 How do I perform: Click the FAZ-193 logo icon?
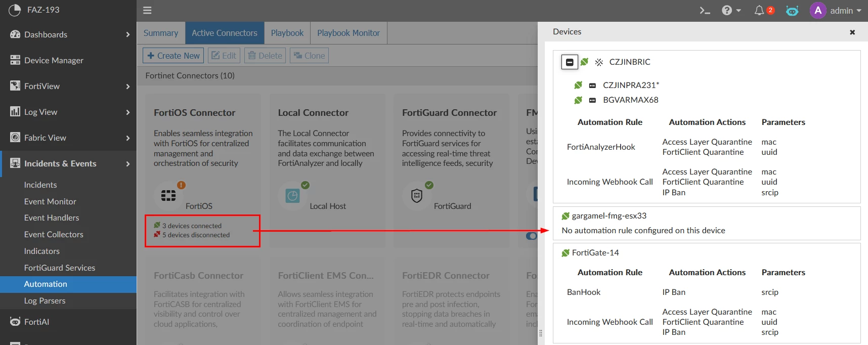point(15,10)
